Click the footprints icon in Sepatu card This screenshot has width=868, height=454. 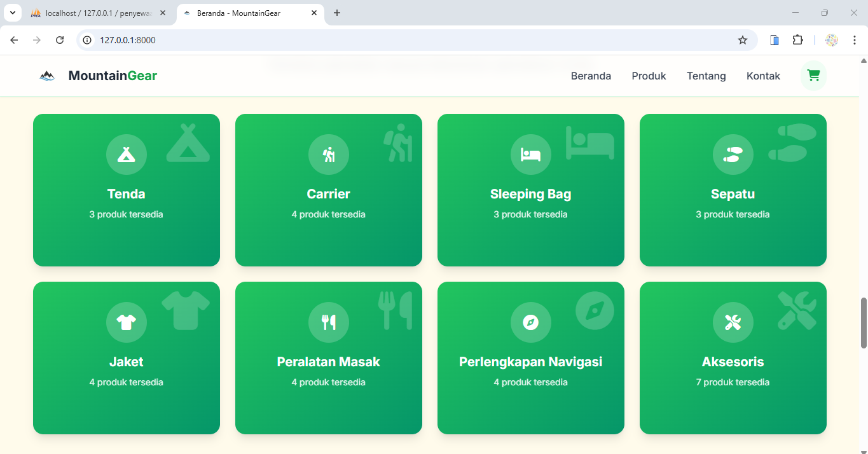pos(733,155)
